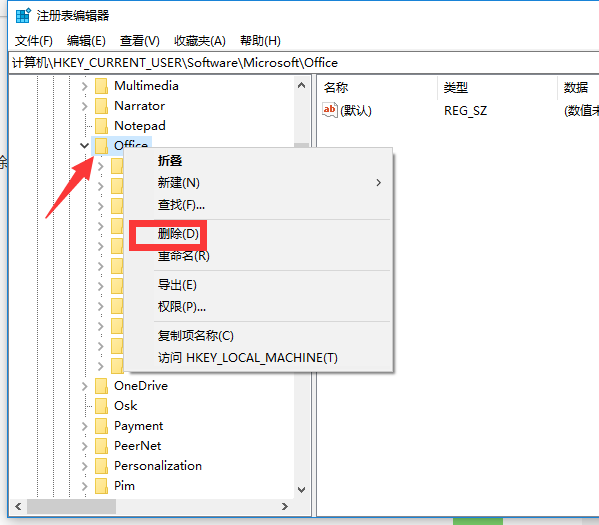599x525 pixels.
Task: Click the PeerNet folder icon
Action: (x=101, y=446)
